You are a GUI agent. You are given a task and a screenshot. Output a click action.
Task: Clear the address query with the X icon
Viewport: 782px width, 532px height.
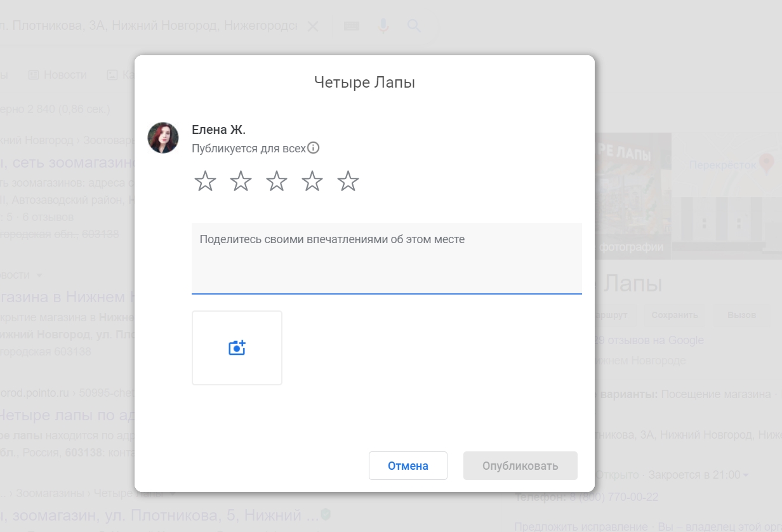(313, 25)
